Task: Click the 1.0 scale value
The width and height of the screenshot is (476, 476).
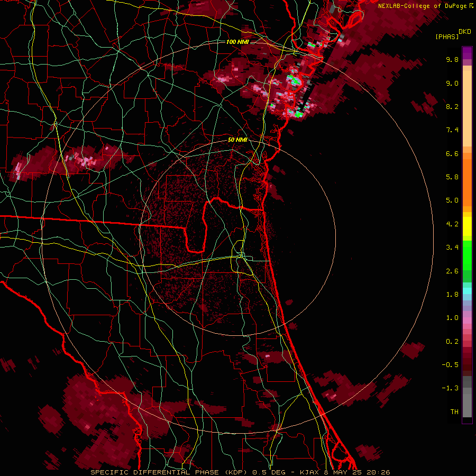Action: [x=452, y=318]
